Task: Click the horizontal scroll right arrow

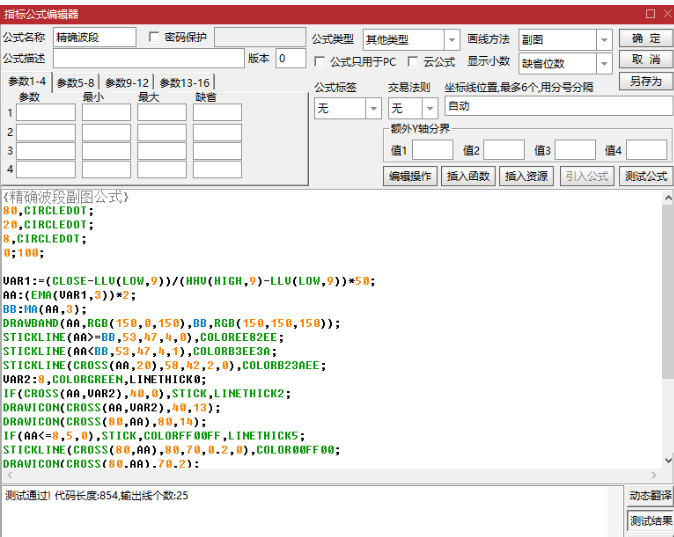Action: click(654, 475)
